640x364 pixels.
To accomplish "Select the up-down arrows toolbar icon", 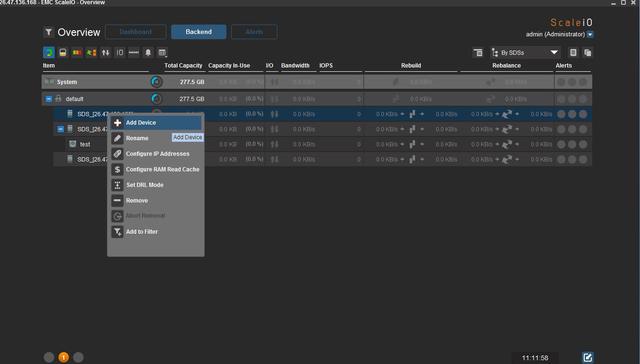I will [105, 53].
